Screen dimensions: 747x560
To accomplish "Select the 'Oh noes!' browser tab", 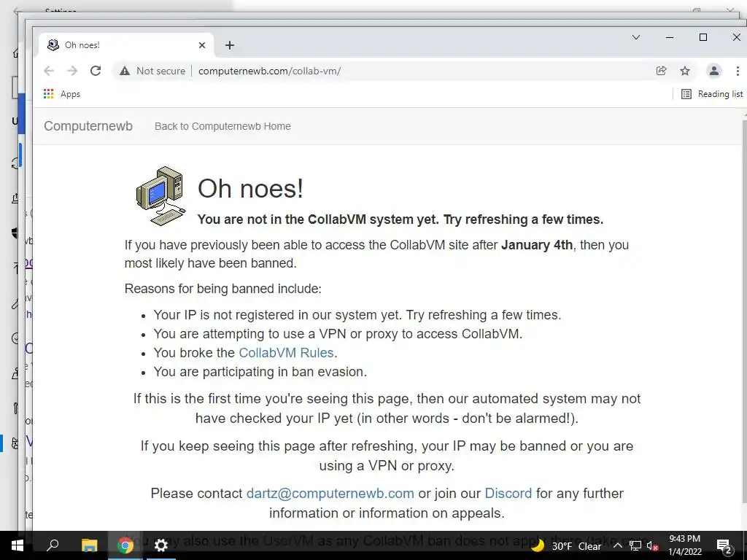I will coord(125,45).
